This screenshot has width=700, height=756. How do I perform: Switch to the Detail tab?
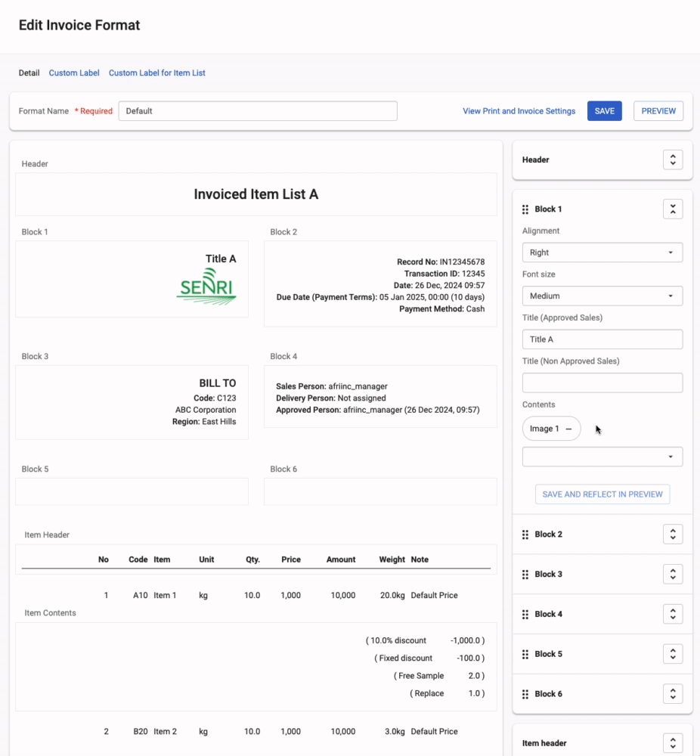(x=29, y=73)
